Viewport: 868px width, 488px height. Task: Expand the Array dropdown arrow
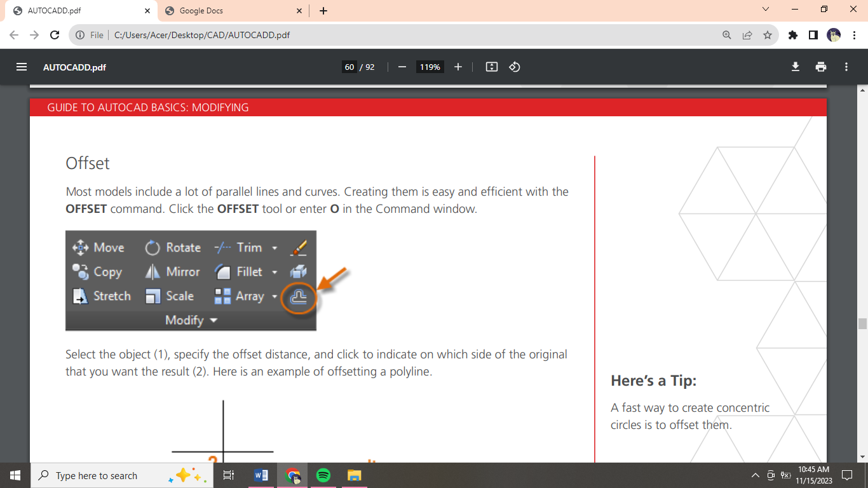click(x=275, y=296)
